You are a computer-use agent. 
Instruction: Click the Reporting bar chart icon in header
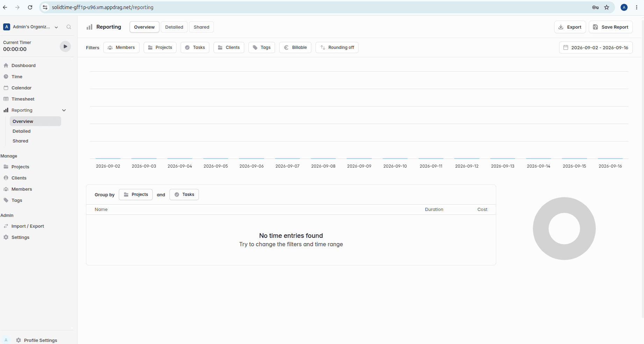tap(89, 27)
